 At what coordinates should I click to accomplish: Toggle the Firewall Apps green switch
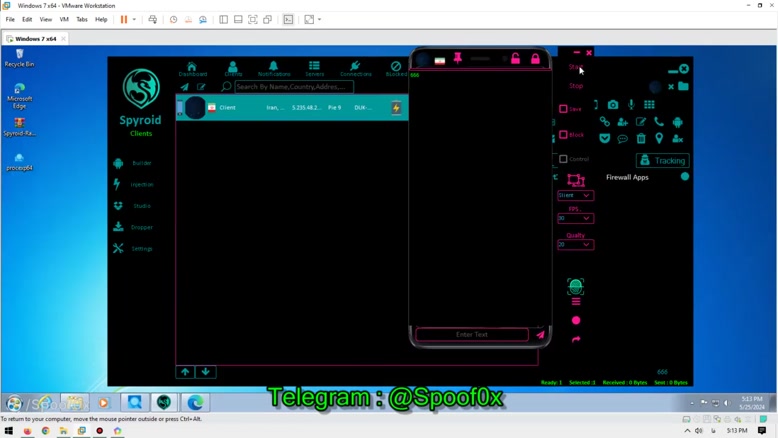[x=685, y=177]
